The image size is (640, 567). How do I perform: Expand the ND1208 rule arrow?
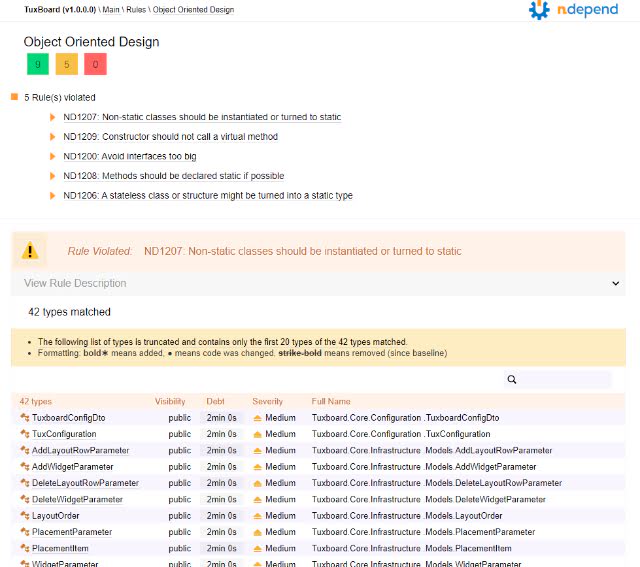coord(52,176)
